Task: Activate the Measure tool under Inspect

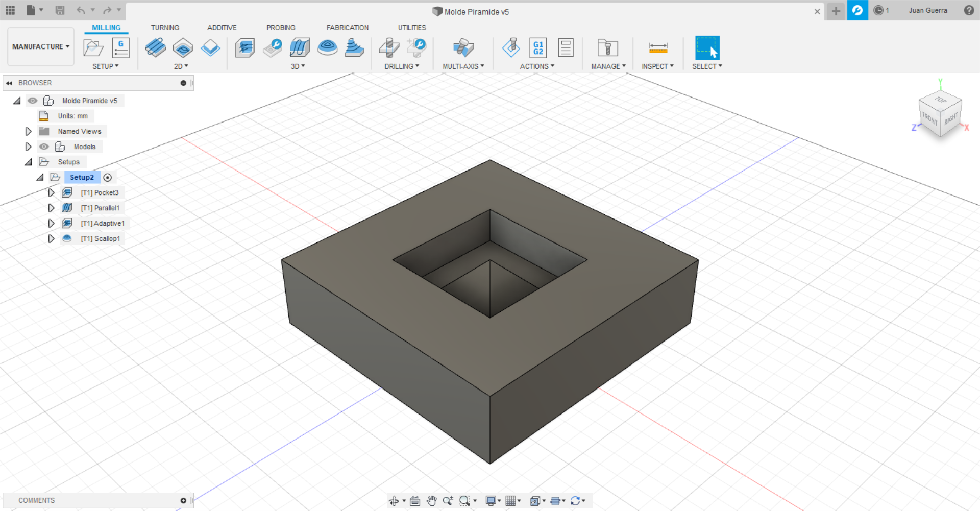Action: click(658, 48)
